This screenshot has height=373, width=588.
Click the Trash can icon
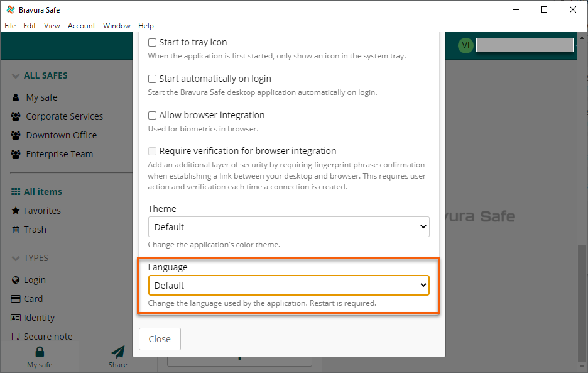tap(16, 230)
